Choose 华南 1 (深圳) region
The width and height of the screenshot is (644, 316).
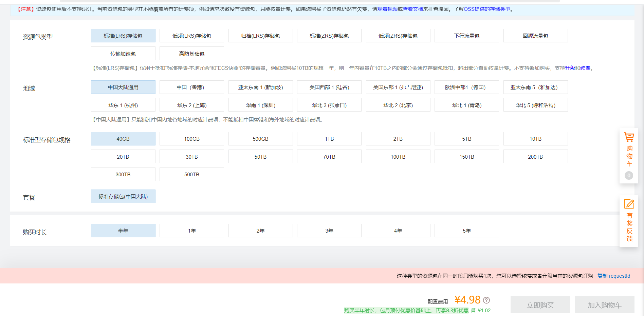pyautogui.click(x=260, y=105)
